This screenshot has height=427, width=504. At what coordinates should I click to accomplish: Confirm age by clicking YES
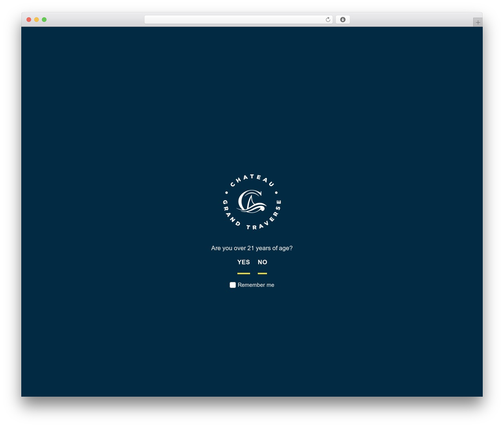coord(244,262)
